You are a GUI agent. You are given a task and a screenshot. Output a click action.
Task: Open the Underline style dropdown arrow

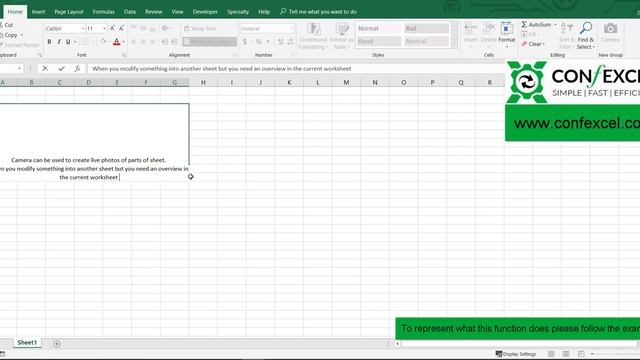pos(75,42)
